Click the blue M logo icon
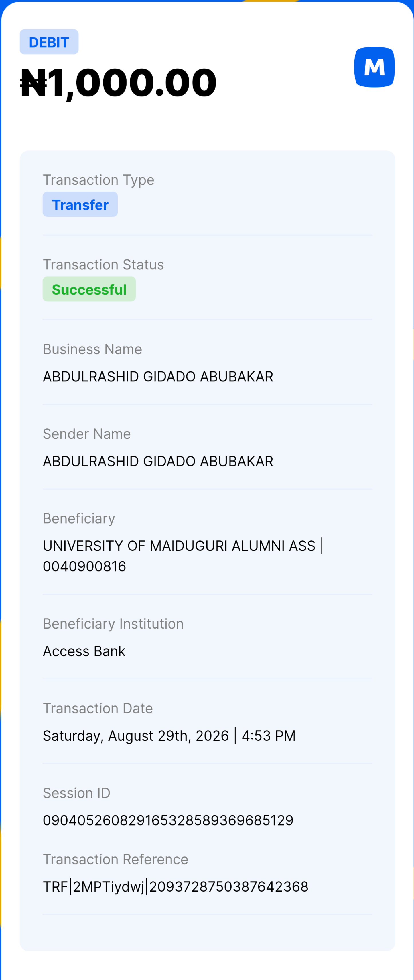The image size is (414, 980). (374, 67)
